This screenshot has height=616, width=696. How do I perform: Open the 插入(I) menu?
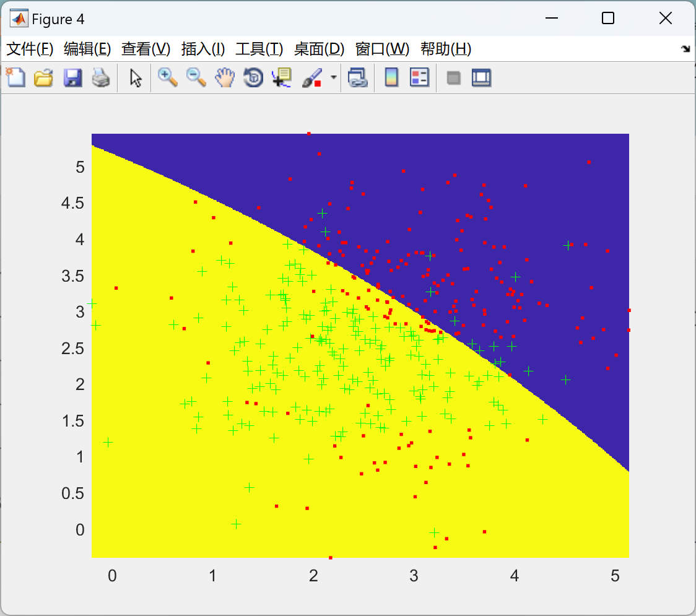pos(203,49)
